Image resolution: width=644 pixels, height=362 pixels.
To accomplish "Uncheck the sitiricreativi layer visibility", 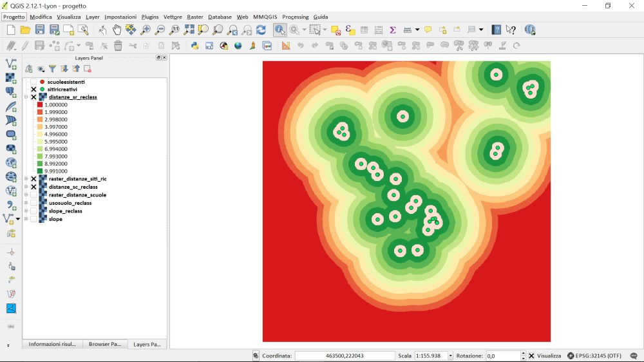I will 33,90.
